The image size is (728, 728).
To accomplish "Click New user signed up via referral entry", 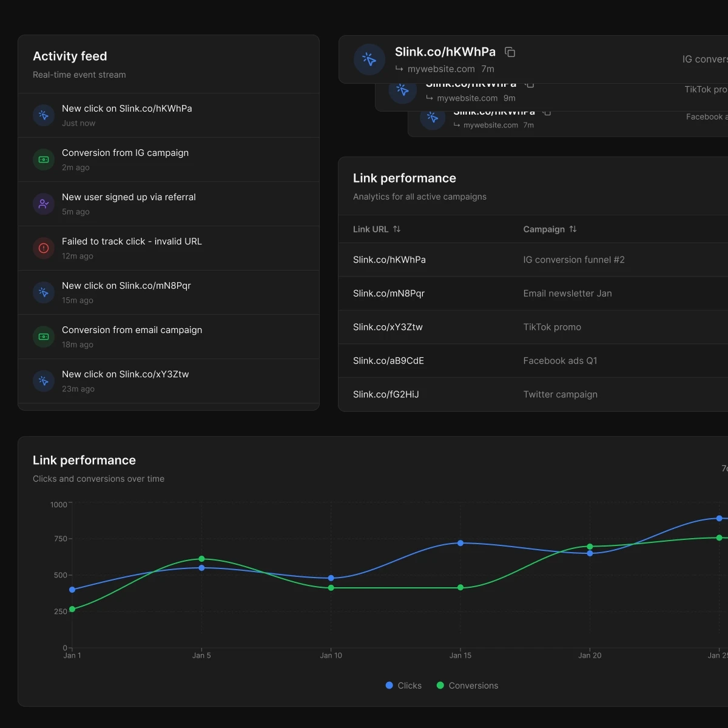I will [169, 204].
